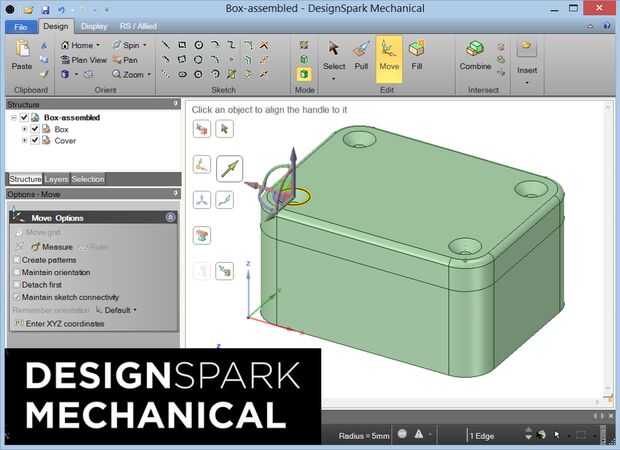Activate the Pull tool
This screenshot has height=450, width=620.
(361, 55)
